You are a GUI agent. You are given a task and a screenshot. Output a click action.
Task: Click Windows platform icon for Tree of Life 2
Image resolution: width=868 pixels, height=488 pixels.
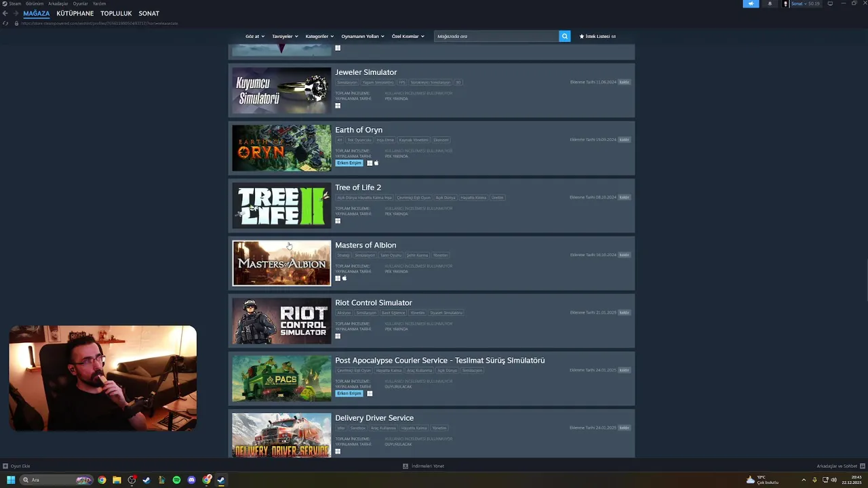[338, 221]
